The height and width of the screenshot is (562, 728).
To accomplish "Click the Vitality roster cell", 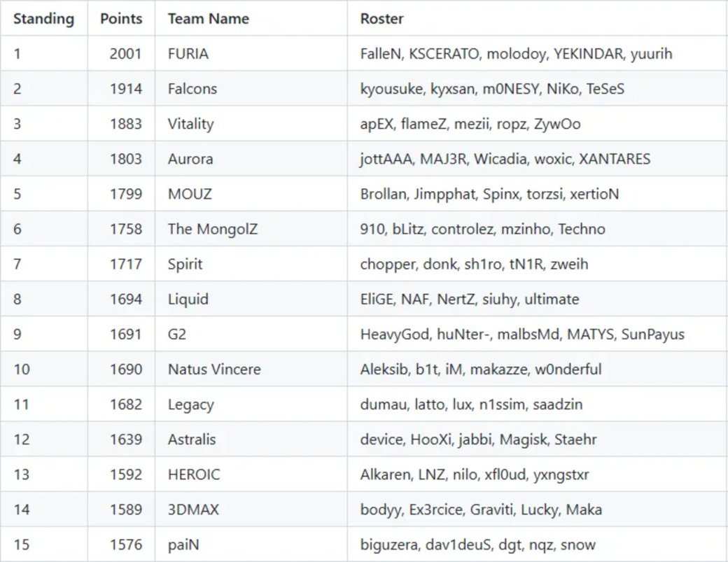I will pyautogui.click(x=470, y=124).
